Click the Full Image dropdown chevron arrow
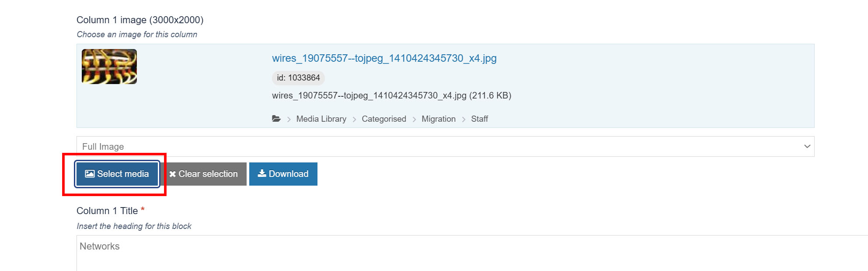This screenshot has height=271, width=868. 807,147
